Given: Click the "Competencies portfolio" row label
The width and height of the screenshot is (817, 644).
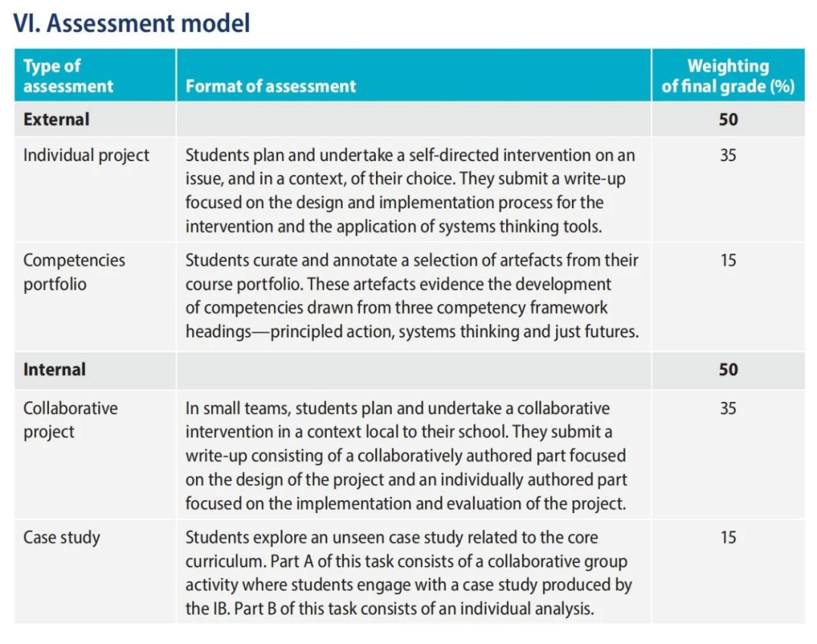Looking at the screenshot, I should [74, 272].
